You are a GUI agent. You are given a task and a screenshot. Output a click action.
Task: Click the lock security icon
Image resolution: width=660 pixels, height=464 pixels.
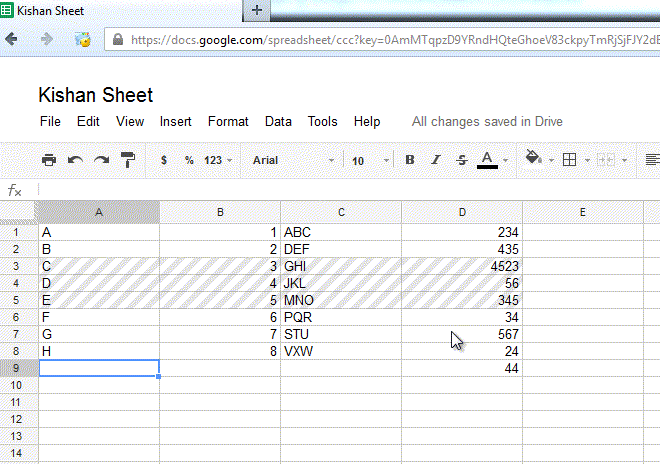click(118, 40)
